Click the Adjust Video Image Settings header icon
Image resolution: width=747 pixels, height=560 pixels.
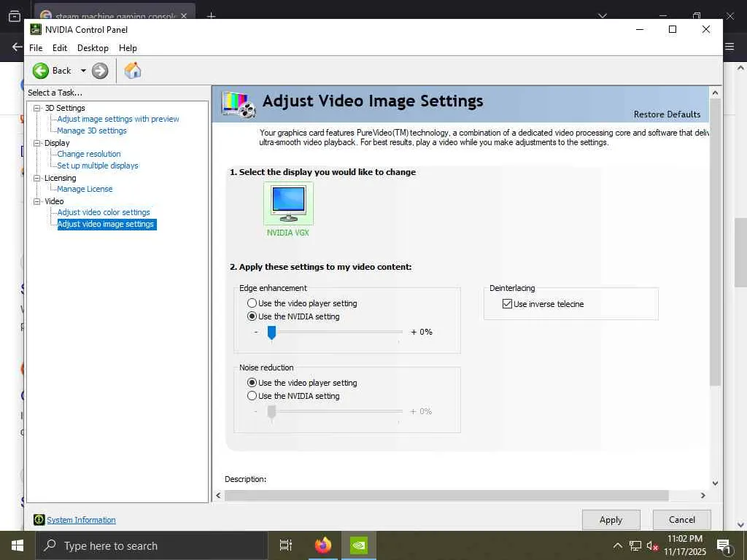pos(239,104)
